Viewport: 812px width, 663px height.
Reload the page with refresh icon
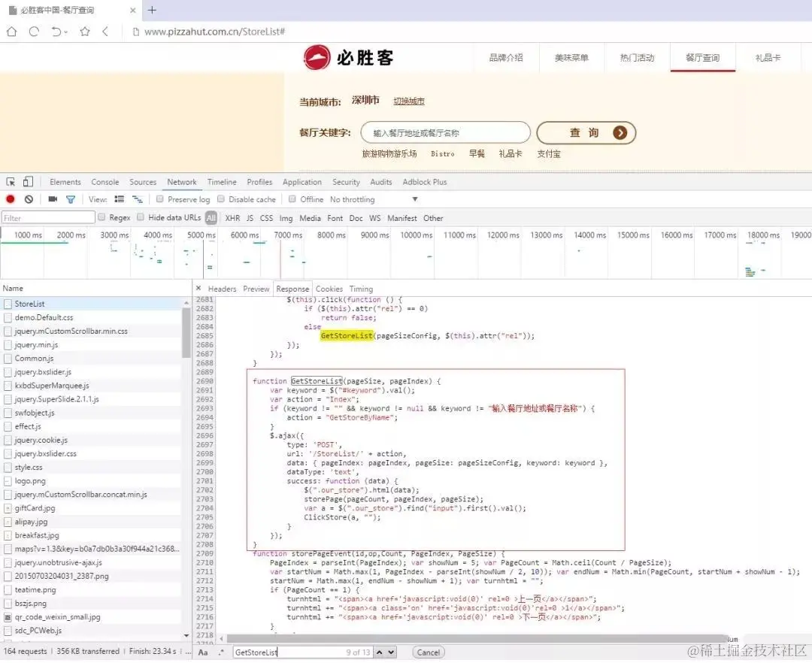(x=34, y=32)
